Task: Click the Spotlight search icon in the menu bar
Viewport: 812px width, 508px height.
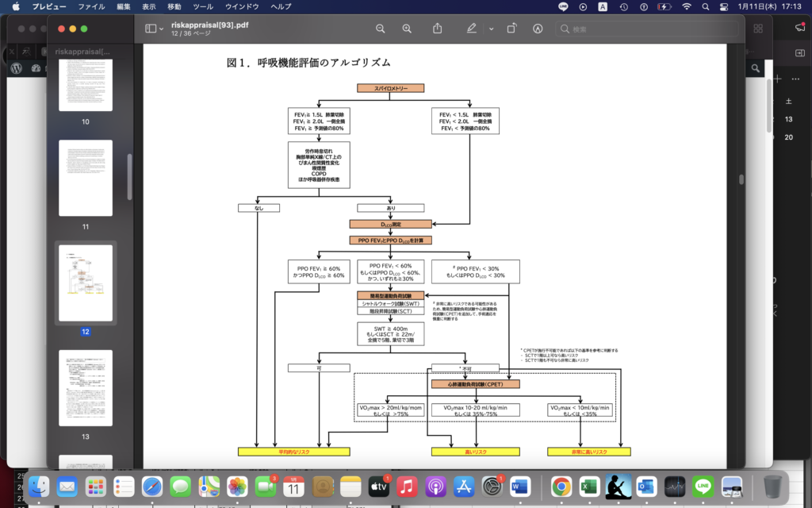Action: (705, 6)
